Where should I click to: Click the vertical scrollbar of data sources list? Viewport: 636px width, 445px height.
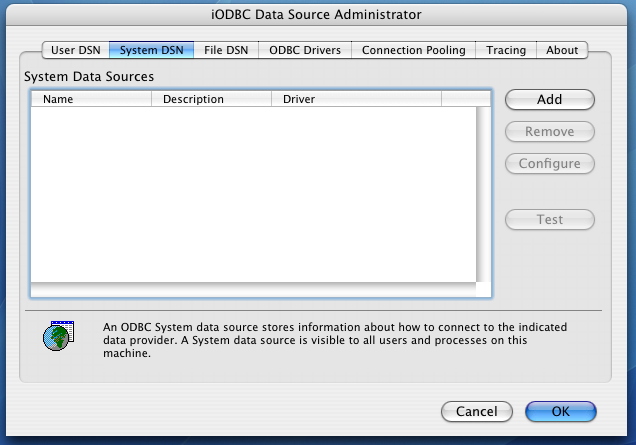pyautogui.click(x=483, y=194)
